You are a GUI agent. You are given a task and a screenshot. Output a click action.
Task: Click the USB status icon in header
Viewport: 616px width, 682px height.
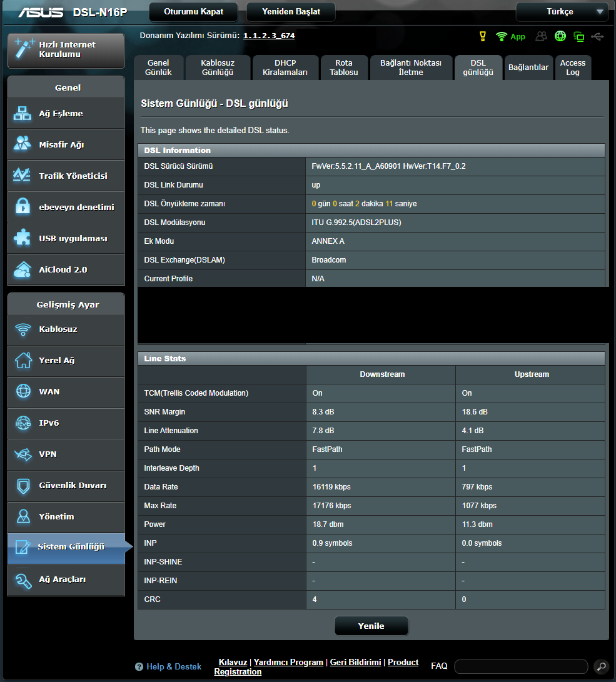tap(598, 36)
